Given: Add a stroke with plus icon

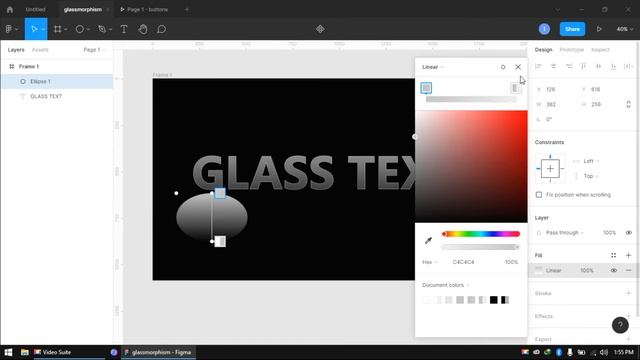Looking at the screenshot, I should [x=629, y=293].
